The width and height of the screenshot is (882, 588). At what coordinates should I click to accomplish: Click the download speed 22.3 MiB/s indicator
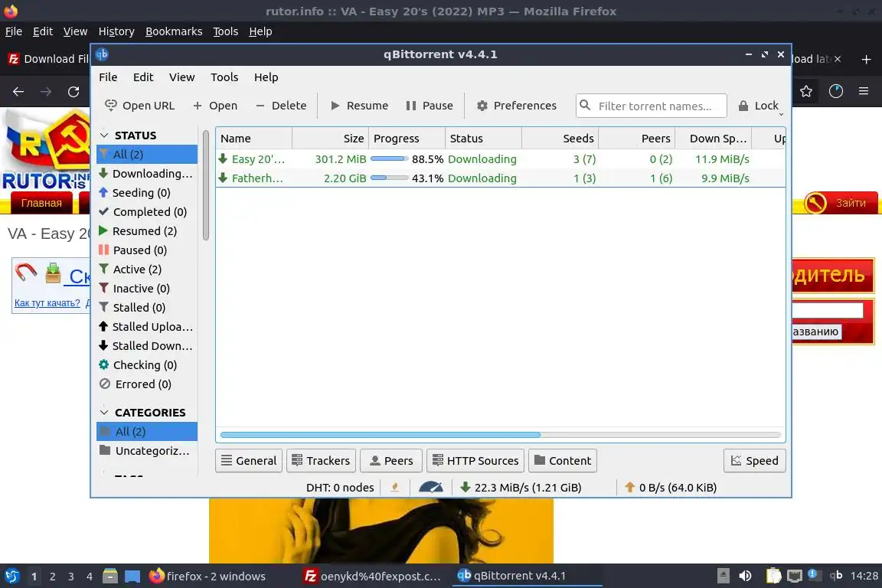point(521,487)
